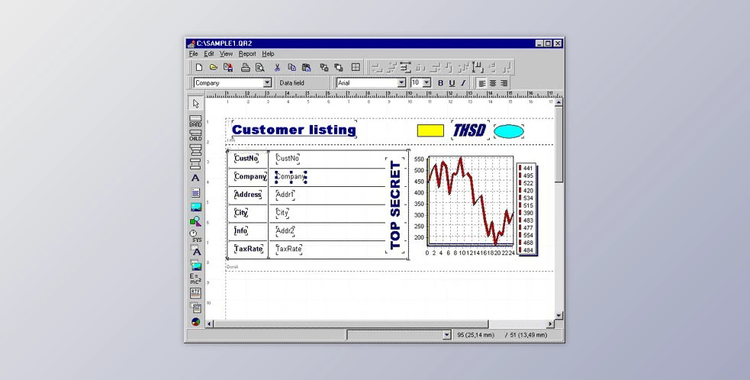Select the memo tool in left palette

196,193
